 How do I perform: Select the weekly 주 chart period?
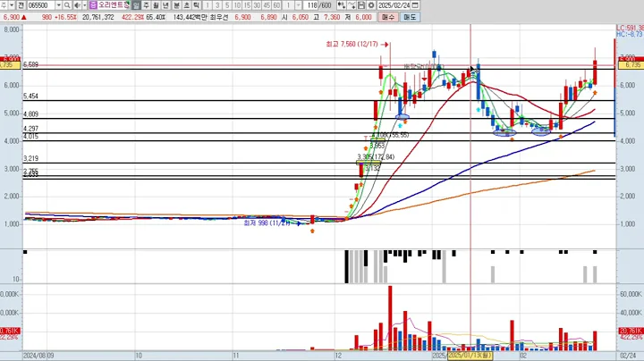pos(146,5)
